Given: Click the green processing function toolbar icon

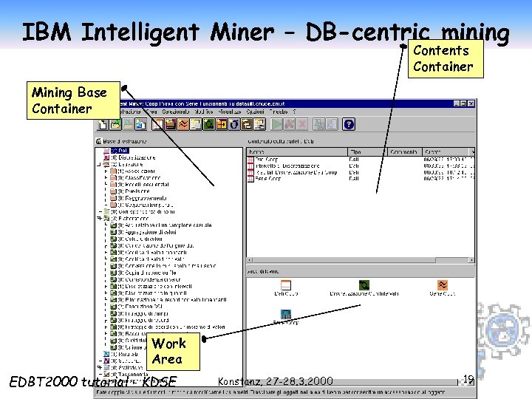Looking at the screenshot, I should point(208,125).
